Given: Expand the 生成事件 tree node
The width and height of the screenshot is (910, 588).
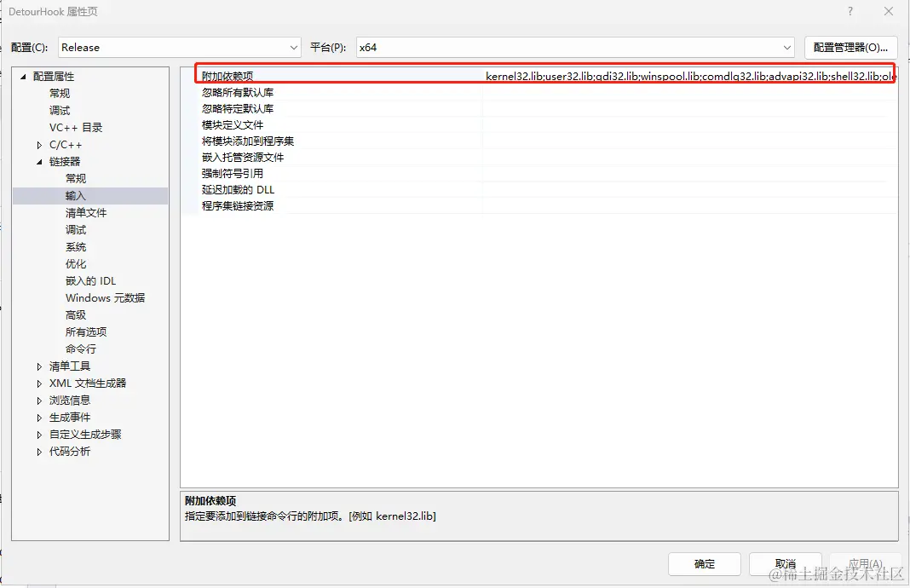Looking at the screenshot, I should pos(39,418).
